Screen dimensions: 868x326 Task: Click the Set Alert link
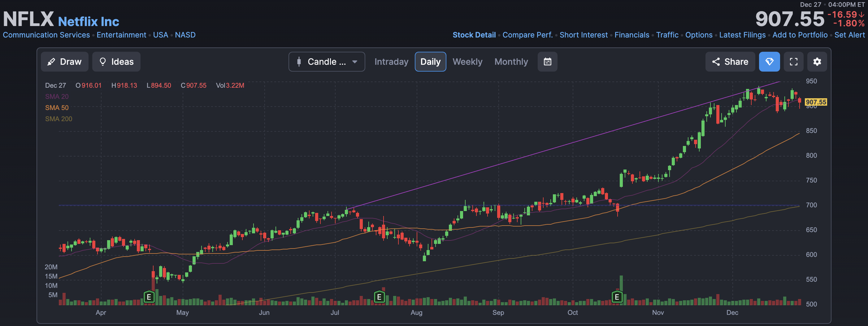coord(849,35)
